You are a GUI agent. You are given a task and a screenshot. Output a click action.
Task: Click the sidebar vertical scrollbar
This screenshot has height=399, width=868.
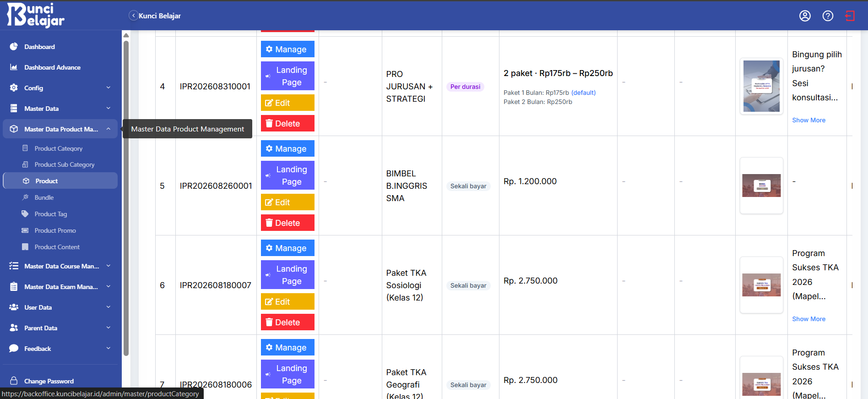click(126, 198)
